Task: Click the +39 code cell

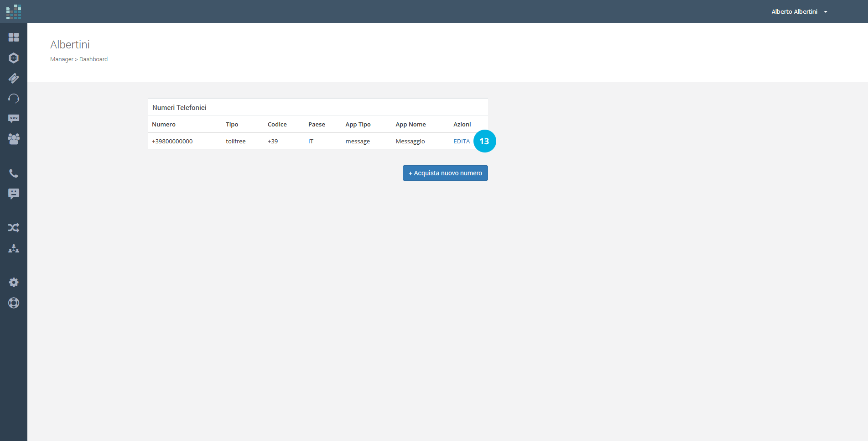Action: click(x=273, y=141)
